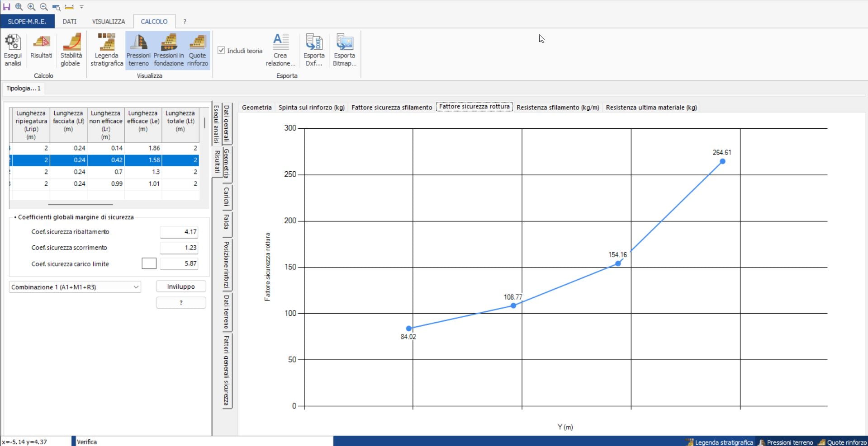
Task: Show Legenda stratigrafica from the ribbon
Action: (107, 50)
